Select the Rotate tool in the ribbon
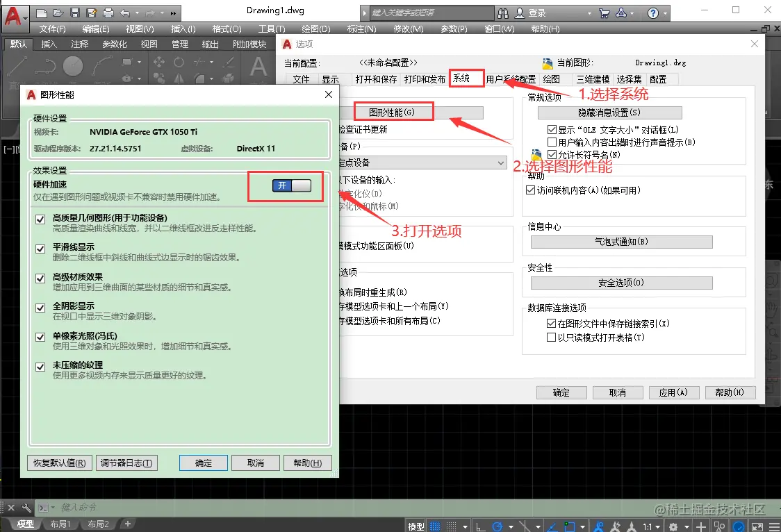The image size is (781, 532). 179,62
